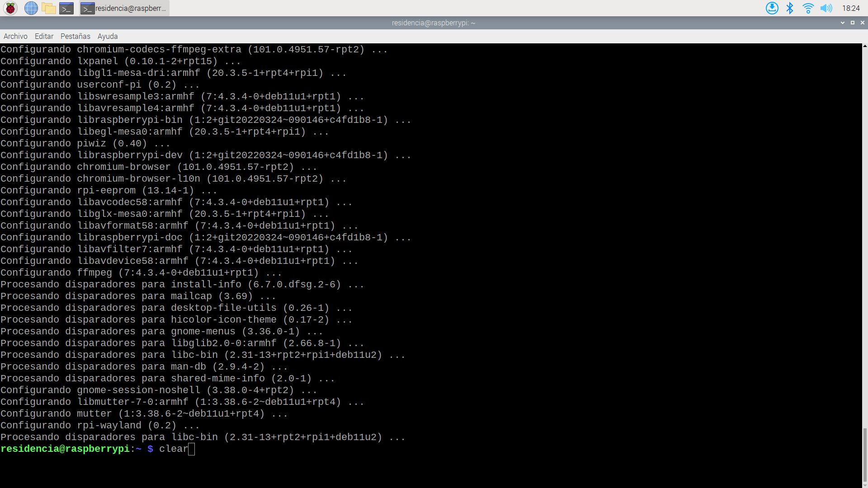Viewport: 868px width, 488px height.
Task: Enable Bluetooth from taskbar
Action: tap(789, 8)
